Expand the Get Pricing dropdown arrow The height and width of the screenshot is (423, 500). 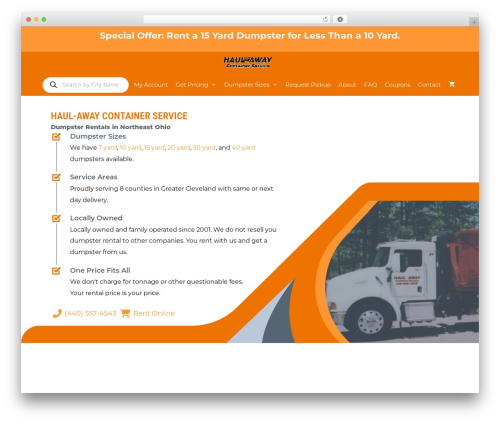pyautogui.click(x=214, y=85)
